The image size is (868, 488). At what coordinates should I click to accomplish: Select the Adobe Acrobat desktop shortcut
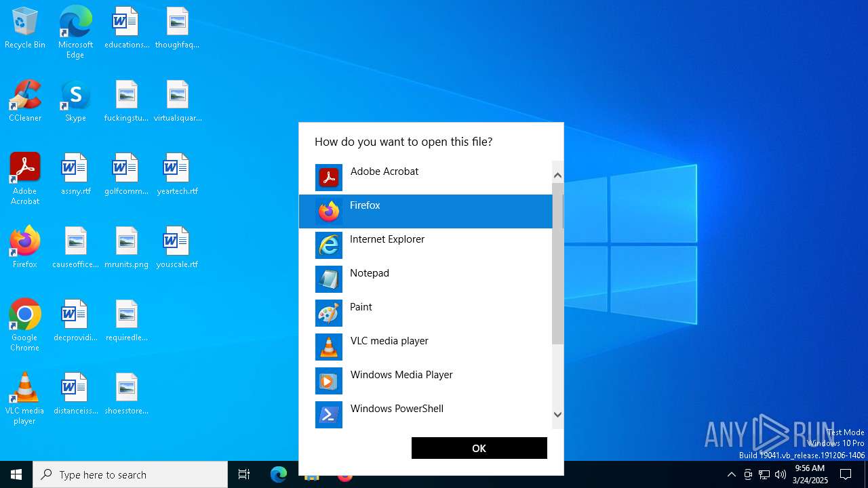coord(25,179)
